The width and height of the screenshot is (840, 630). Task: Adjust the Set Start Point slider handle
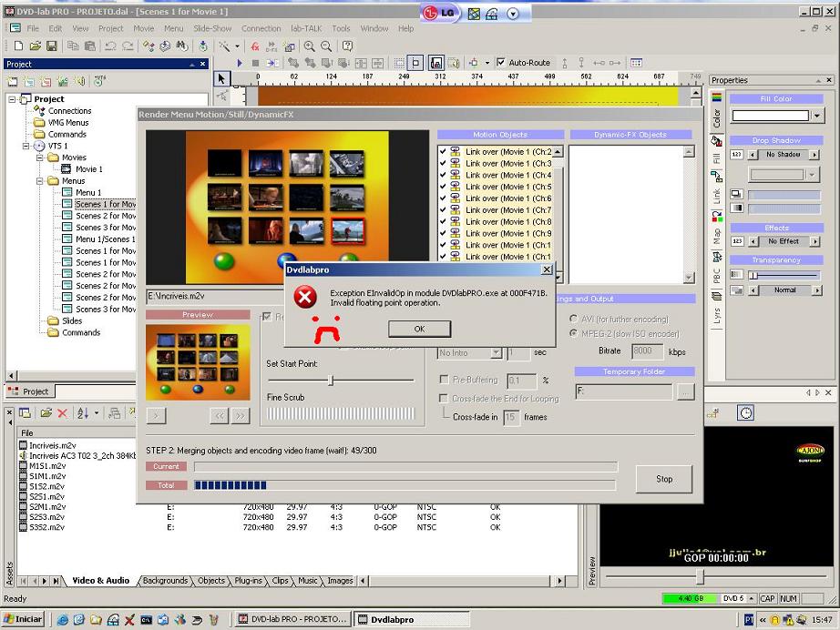tap(331, 381)
